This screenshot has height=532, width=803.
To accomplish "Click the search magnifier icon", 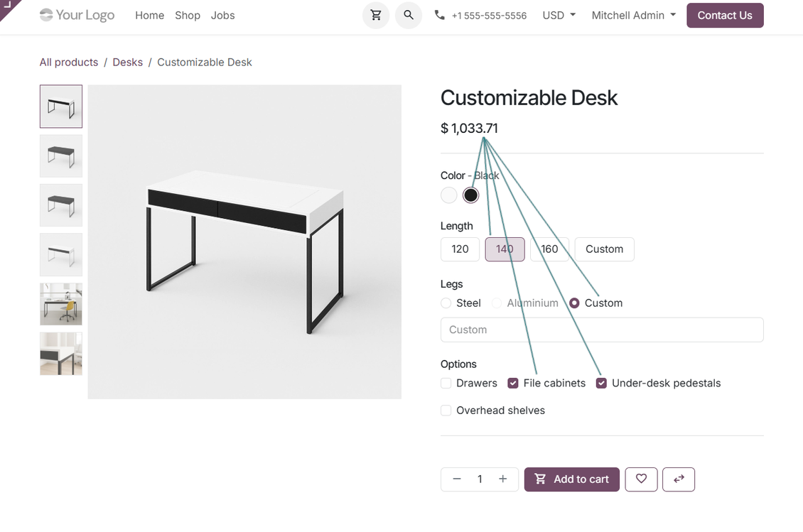I will [408, 16].
